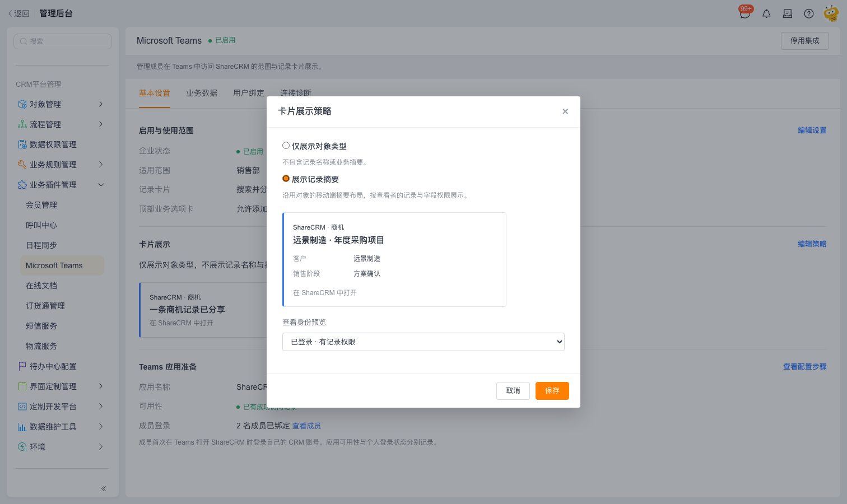Collapse the sidebar with double chevron

[104, 489]
